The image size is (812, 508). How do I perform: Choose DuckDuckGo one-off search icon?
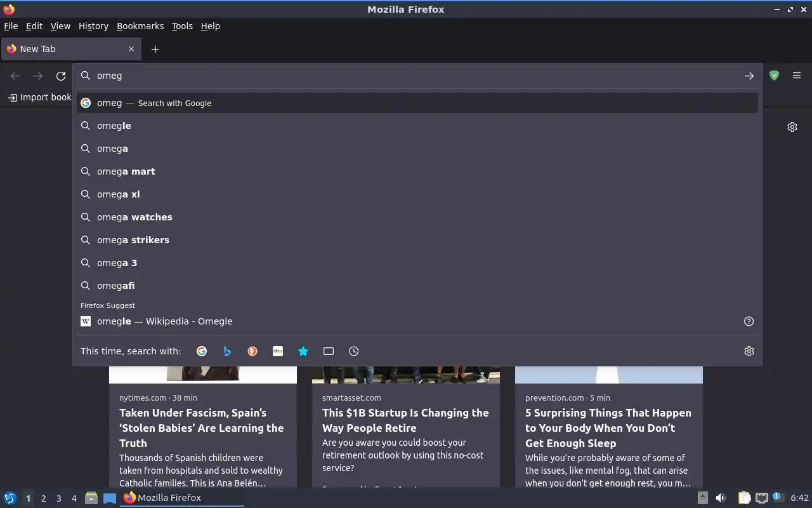(x=252, y=351)
